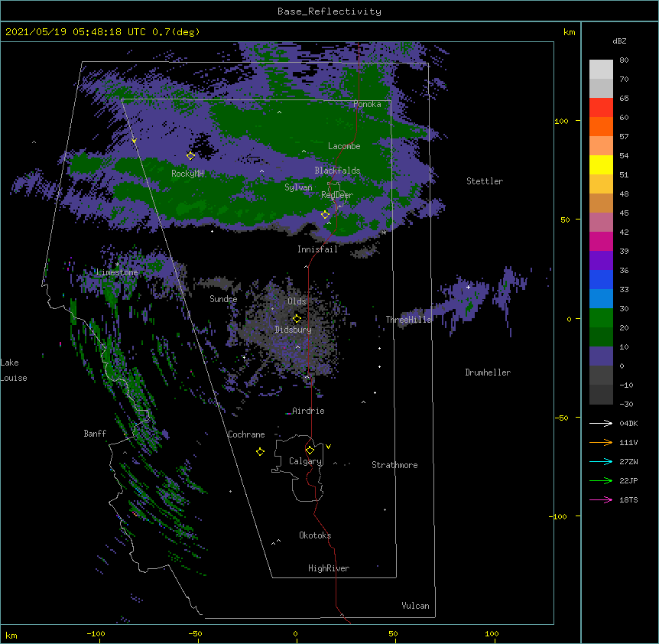Click the Stettler town label

[485, 181]
